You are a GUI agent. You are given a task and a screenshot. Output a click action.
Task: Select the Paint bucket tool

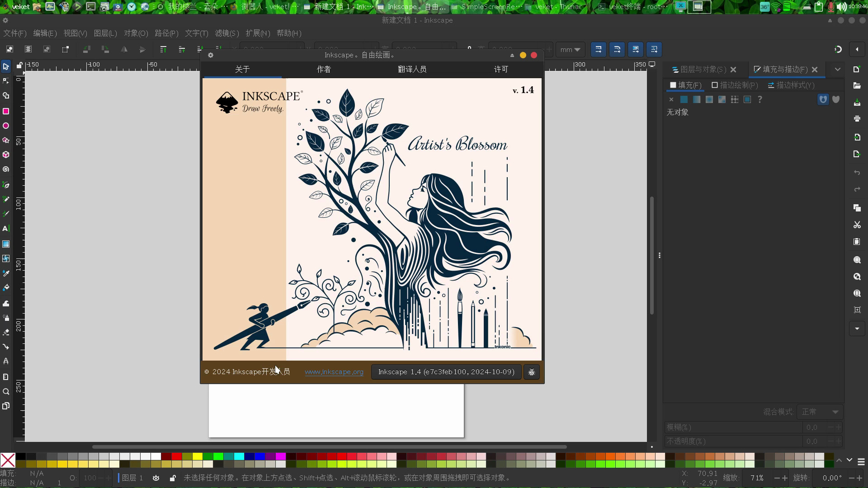[6, 288]
